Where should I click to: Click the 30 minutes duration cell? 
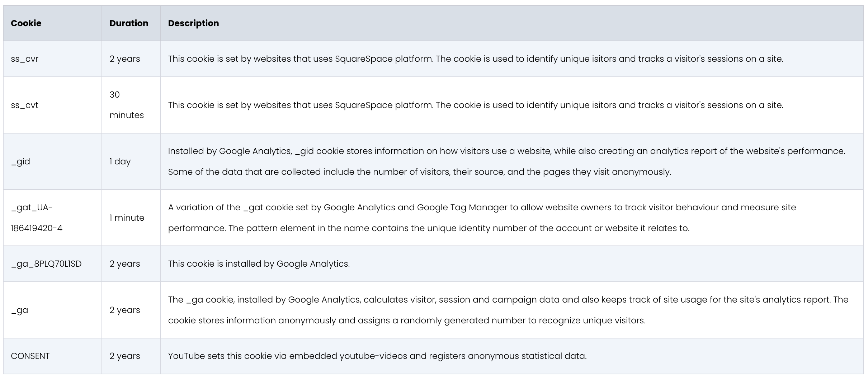[126, 105]
